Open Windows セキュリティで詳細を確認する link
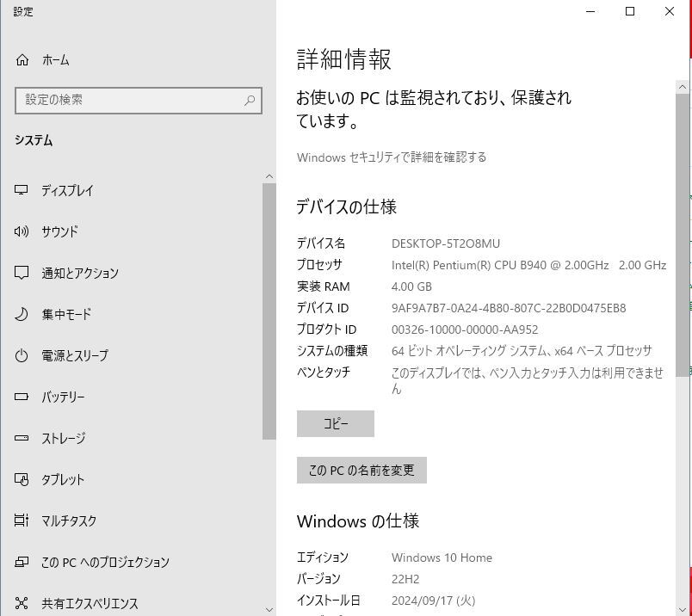Image resolution: width=692 pixels, height=616 pixels. coord(392,157)
